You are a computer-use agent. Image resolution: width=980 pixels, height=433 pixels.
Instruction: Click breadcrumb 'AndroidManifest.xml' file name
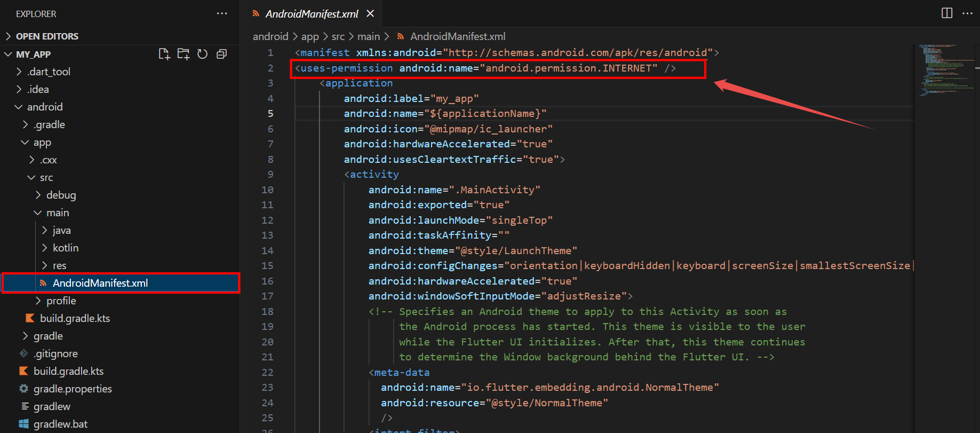click(x=458, y=36)
